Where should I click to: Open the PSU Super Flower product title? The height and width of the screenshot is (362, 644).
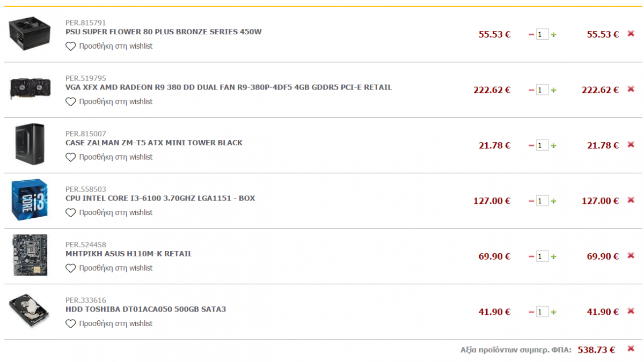164,32
